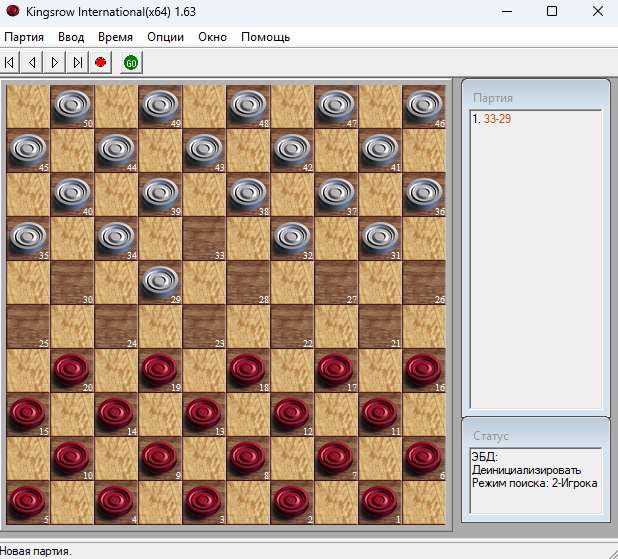The height and width of the screenshot is (559, 618).
Task: Open the Ввод menu
Action: coord(71,37)
